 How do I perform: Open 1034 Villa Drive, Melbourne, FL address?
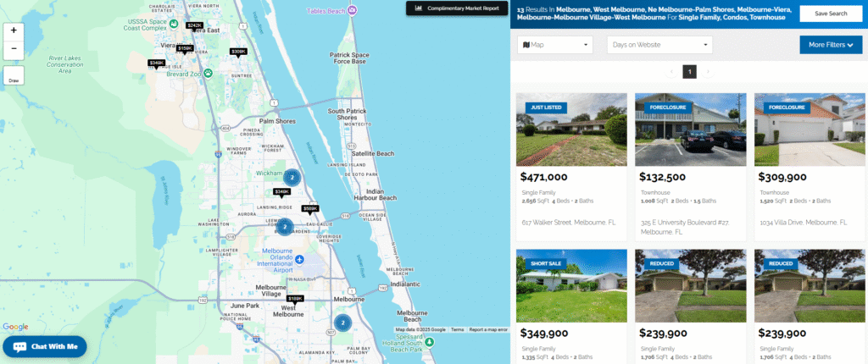[x=804, y=223]
